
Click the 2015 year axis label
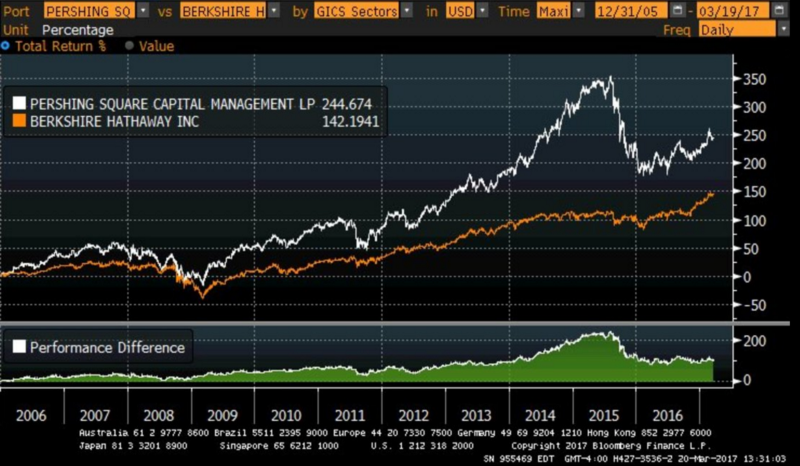click(x=604, y=415)
